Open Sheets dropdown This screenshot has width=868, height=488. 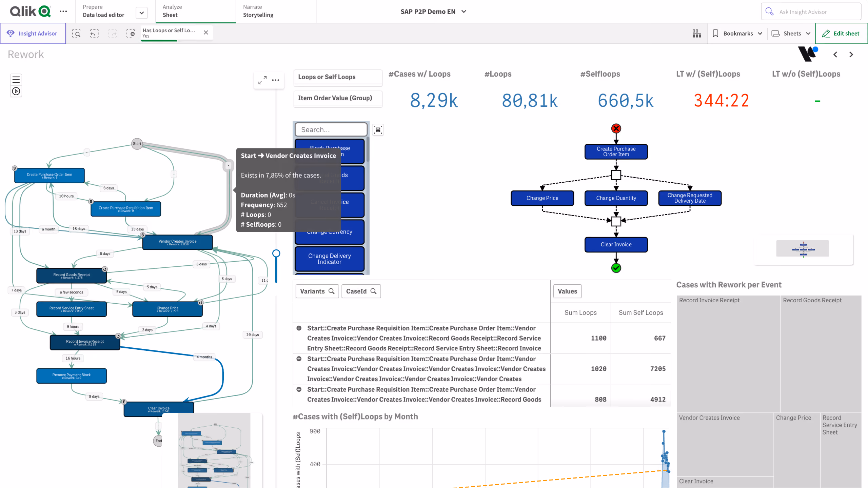coord(791,33)
